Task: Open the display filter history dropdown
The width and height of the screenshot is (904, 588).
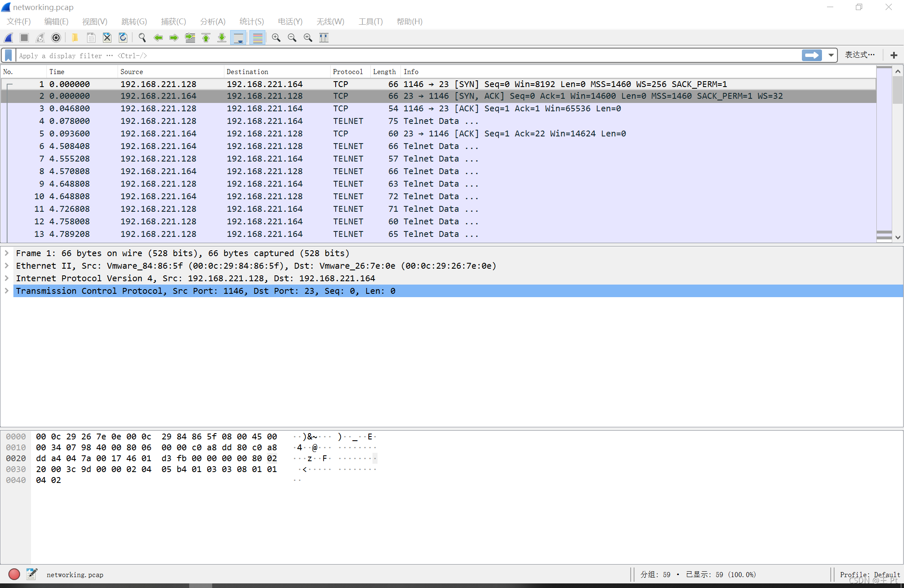Action: click(830, 55)
